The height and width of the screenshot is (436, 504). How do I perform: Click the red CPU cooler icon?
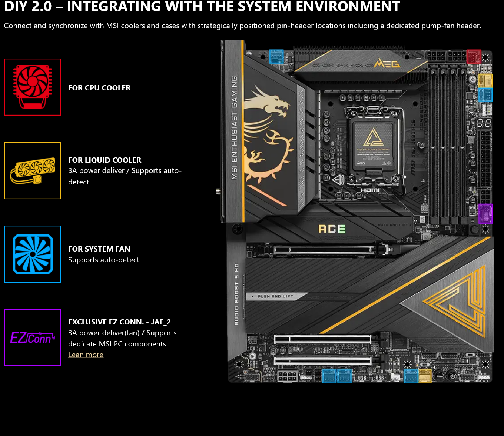click(x=33, y=87)
